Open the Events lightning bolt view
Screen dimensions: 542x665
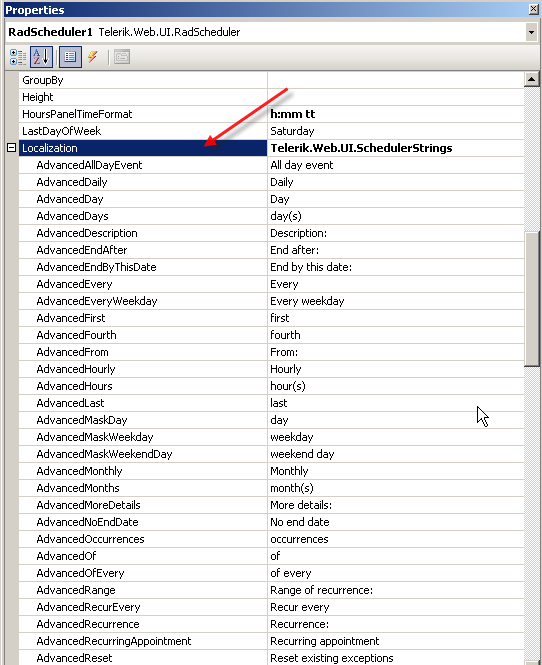(x=93, y=57)
